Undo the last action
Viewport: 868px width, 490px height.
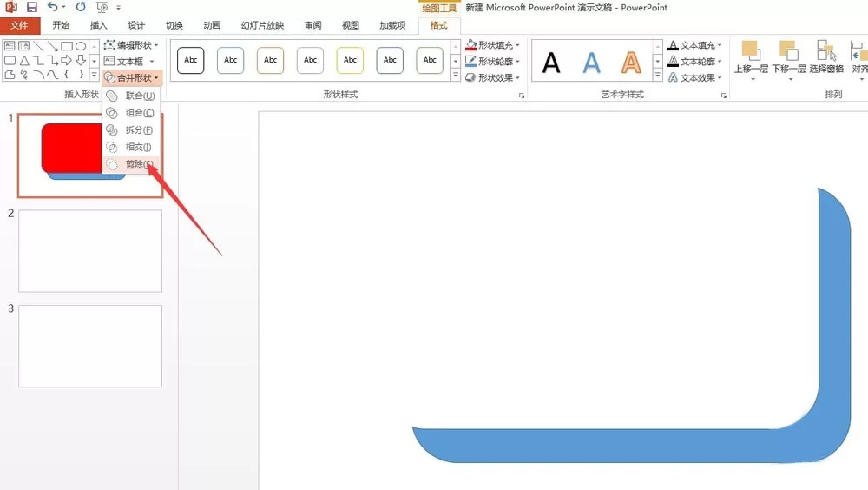click(x=52, y=7)
